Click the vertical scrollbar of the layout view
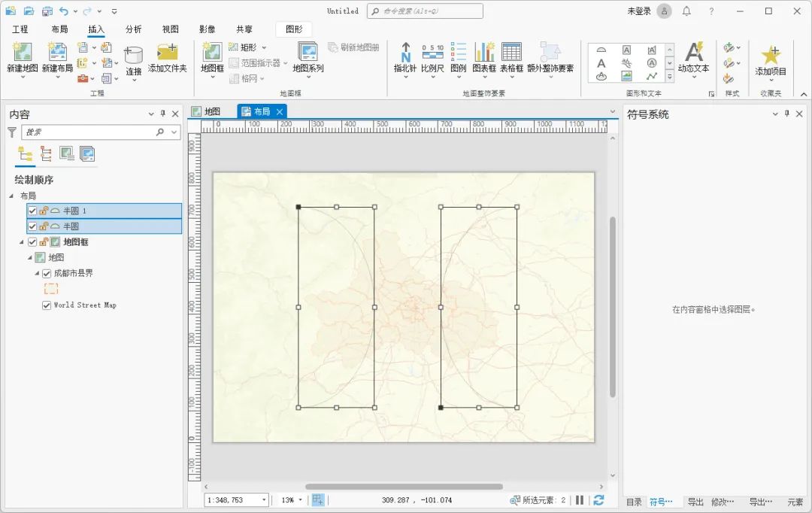Image resolution: width=812 pixels, height=513 pixels. [x=613, y=307]
